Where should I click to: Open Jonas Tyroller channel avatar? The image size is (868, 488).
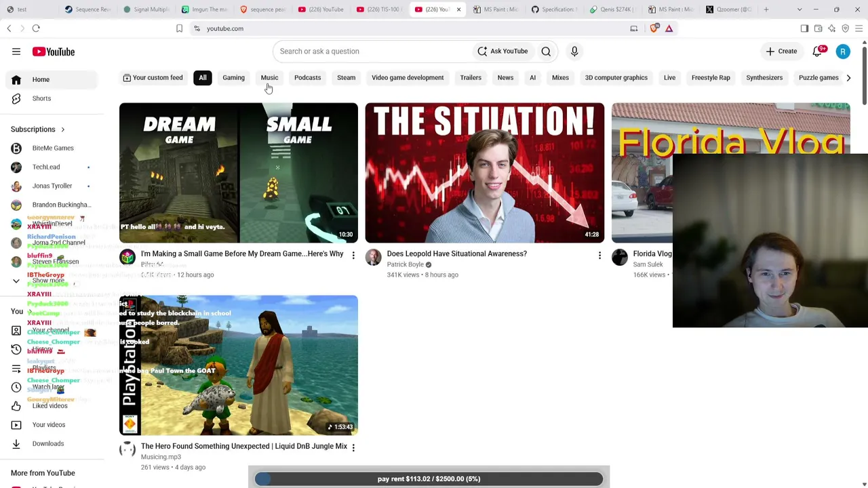pyautogui.click(x=16, y=186)
